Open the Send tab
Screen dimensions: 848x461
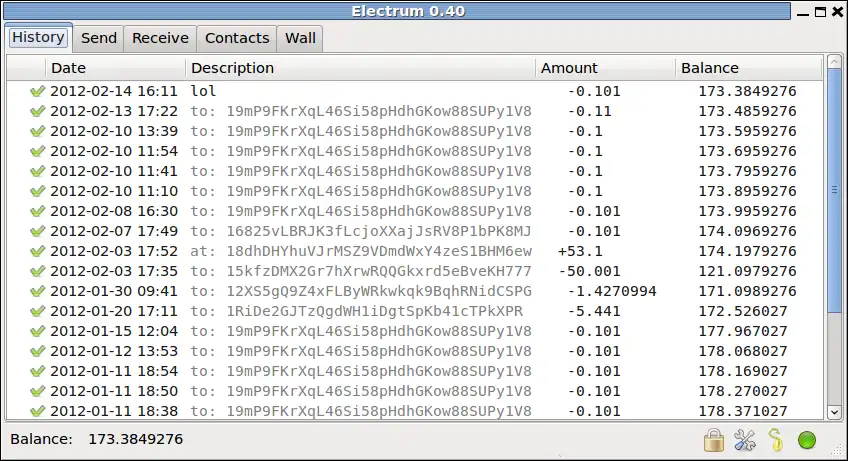[99, 38]
